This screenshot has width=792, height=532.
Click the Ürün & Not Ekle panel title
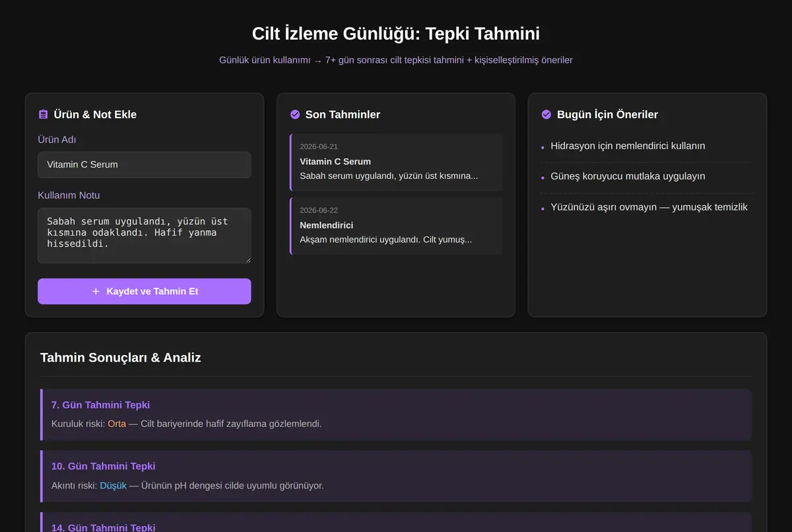point(95,114)
